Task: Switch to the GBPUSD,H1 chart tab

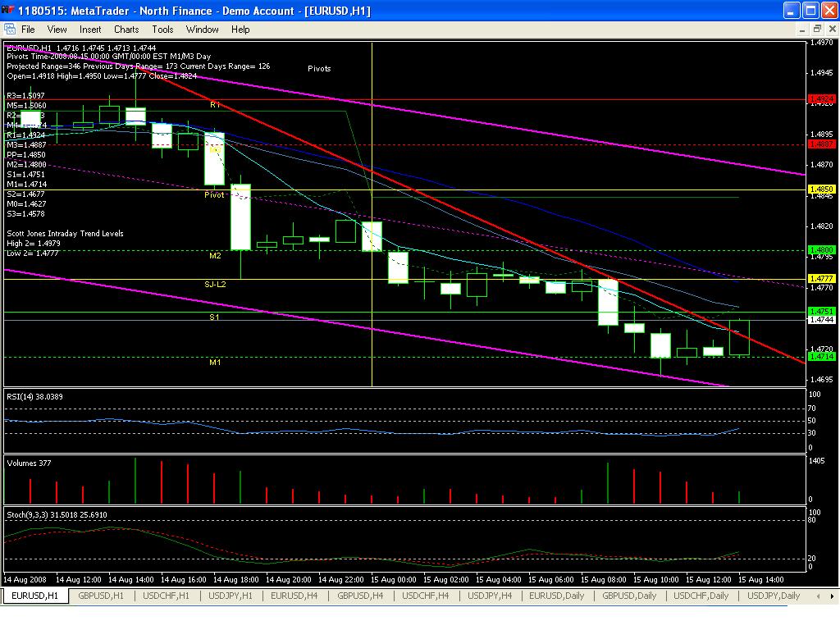Action: [x=102, y=596]
